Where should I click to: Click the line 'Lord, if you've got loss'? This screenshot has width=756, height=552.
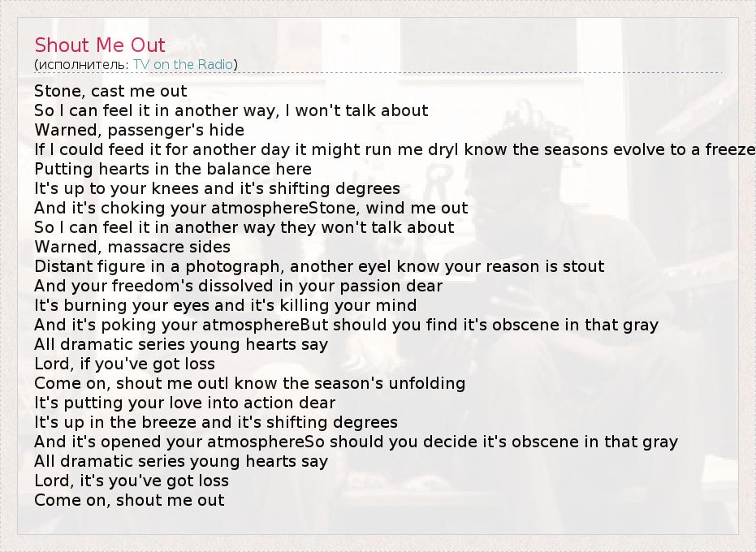[124, 364]
